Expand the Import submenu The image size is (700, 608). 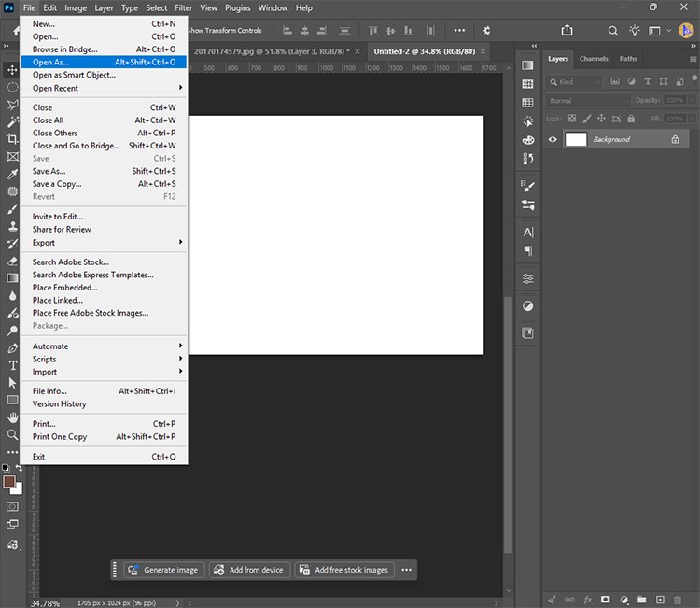click(104, 372)
